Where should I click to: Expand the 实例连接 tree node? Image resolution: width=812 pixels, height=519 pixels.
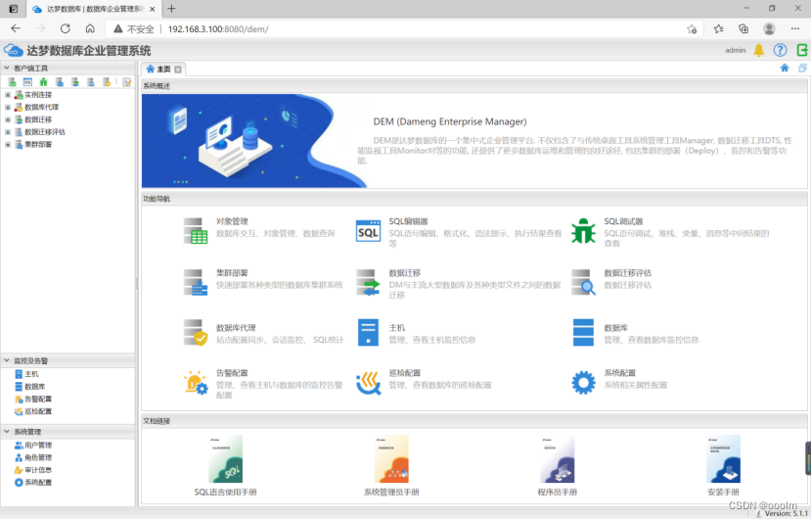coord(7,94)
